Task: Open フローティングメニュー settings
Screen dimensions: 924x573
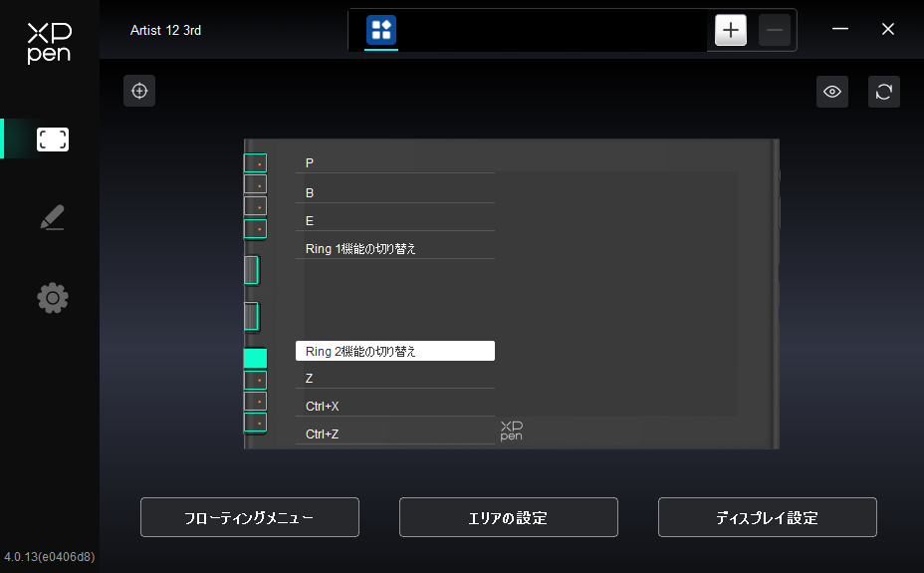Action: [x=250, y=517]
